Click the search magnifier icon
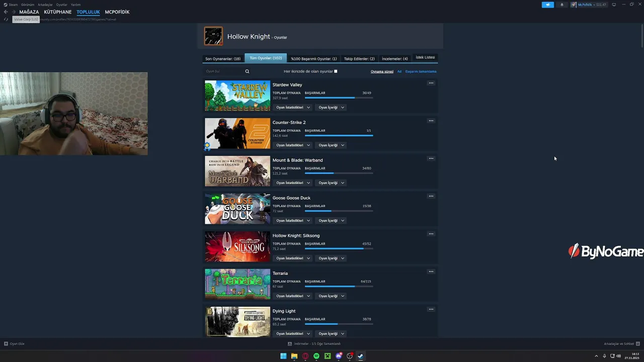Viewport: 644px width, 362px height. pos(247,71)
